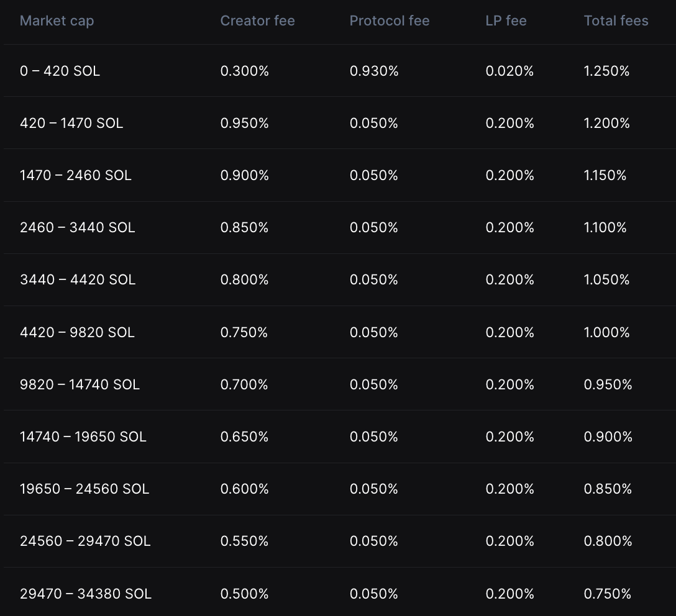Click the Protocol fee column header
Screen dimensions: 676x616
coord(390,21)
